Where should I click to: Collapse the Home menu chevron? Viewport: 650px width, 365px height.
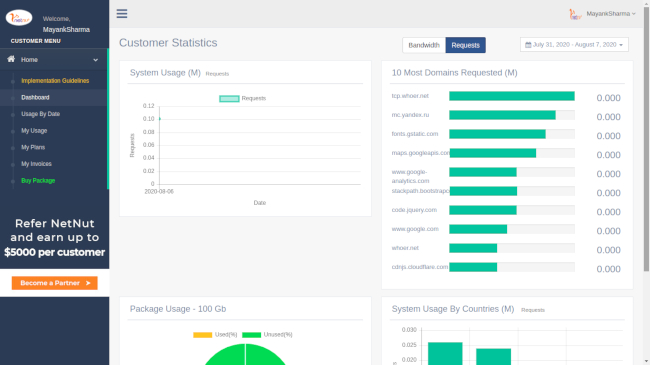(95, 60)
